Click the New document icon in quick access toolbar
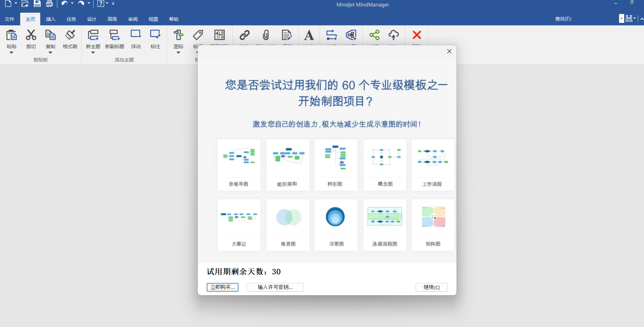The width and height of the screenshot is (644, 327). (8, 4)
